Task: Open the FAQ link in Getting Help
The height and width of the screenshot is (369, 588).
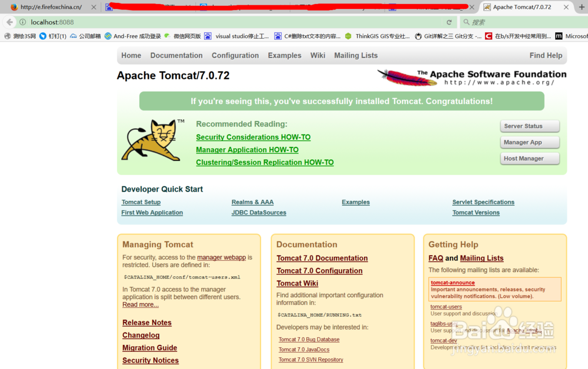Action: pyautogui.click(x=436, y=258)
